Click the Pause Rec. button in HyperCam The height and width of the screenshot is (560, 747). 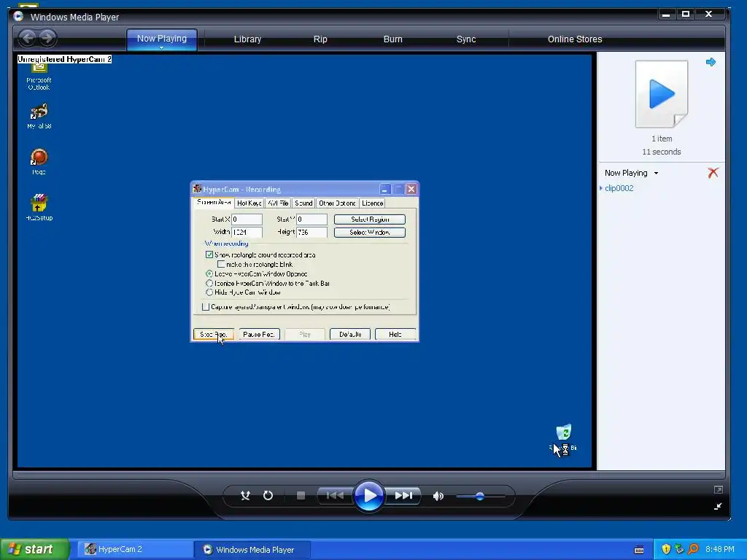point(259,334)
